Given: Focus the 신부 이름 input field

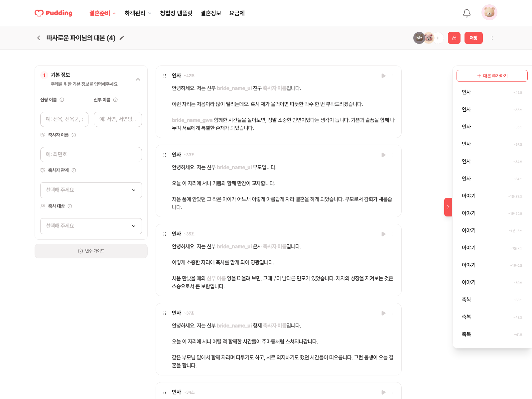Looking at the screenshot, I should point(118,119).
